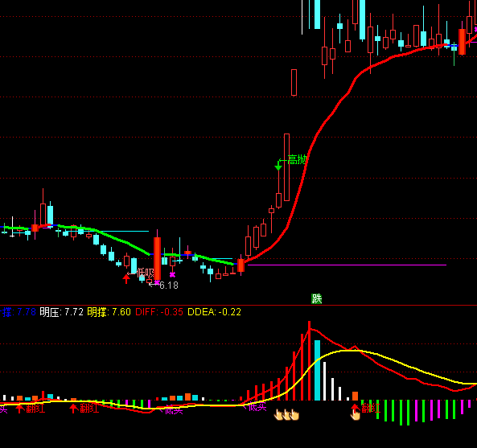Click the 低买 label below the rising red bars

tap(257, 407)
